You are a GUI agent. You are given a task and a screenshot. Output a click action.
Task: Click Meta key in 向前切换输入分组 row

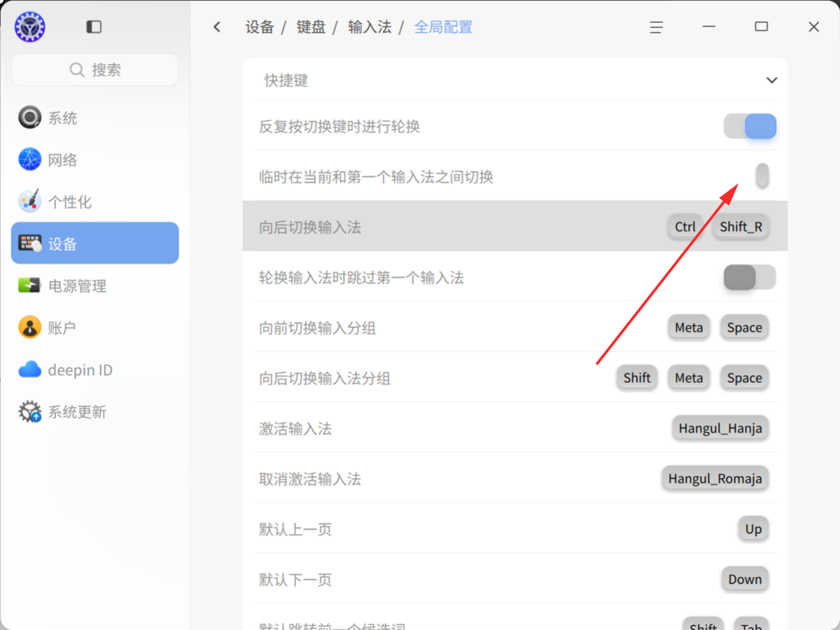[689, 328]
